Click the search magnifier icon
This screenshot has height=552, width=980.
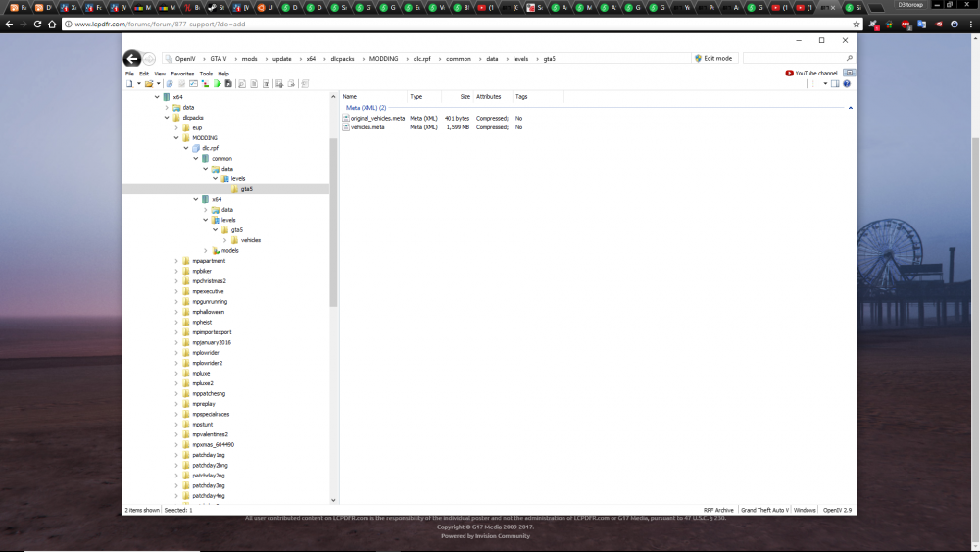point(850,58)
